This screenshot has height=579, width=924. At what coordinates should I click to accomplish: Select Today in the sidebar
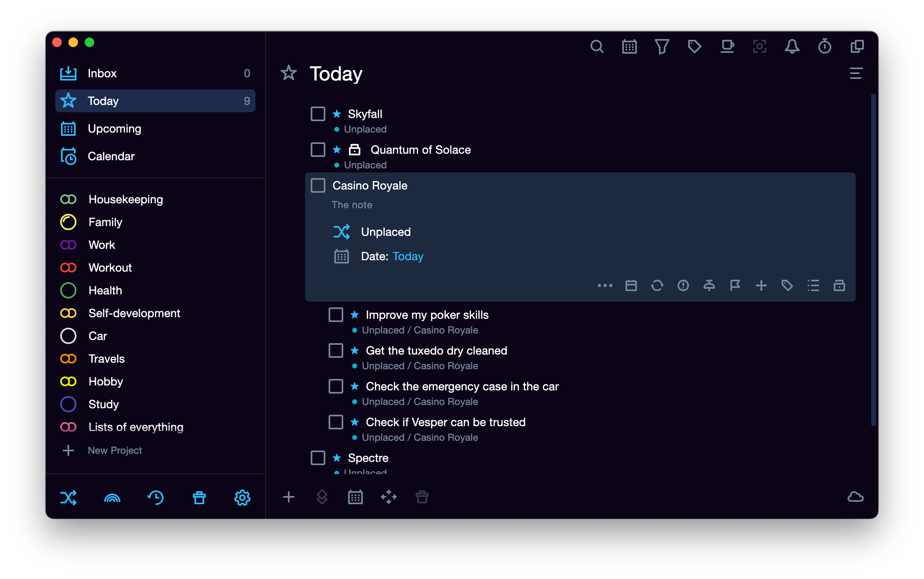point(155,101)
